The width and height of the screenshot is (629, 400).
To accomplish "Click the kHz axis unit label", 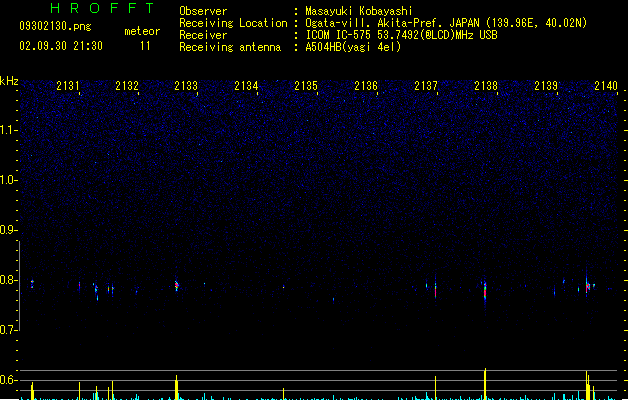I will pos(9,81).
